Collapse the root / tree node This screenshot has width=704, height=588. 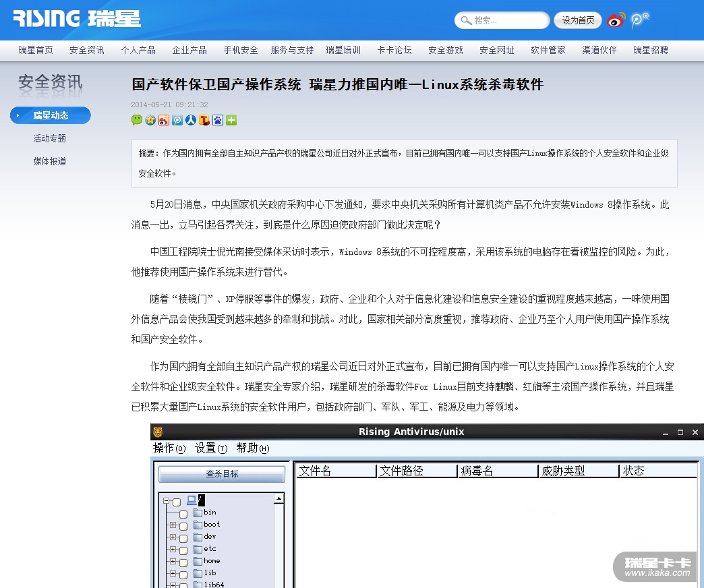tap(167, 500)
